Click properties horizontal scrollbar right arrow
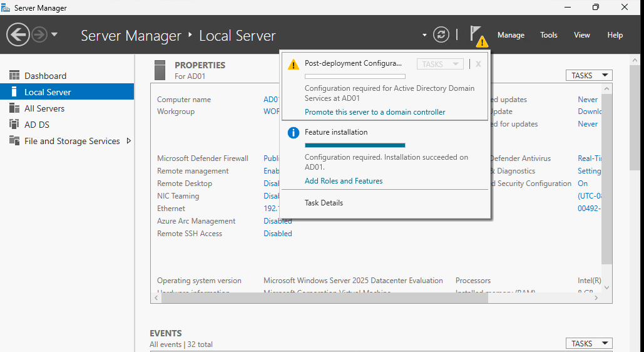Image resolution: width=644 pixels, height=352 pixels. pos(596,298)
